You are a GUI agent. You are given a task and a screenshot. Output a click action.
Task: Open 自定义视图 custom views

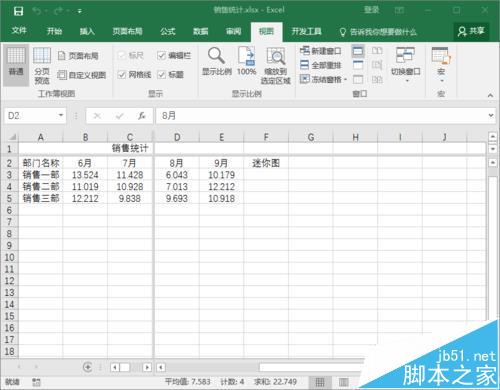82,75
